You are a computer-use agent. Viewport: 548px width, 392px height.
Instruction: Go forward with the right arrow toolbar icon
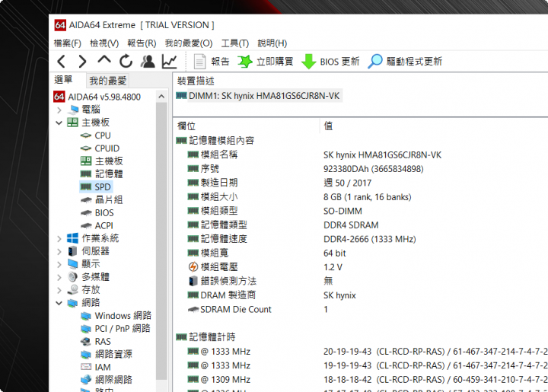(82, 62)
